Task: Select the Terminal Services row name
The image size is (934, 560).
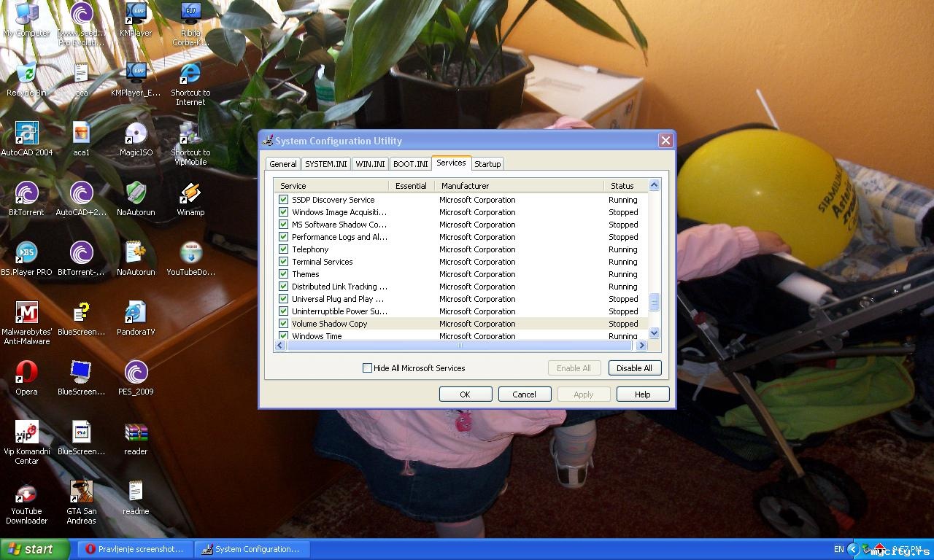Action: (x=323, y=262)
